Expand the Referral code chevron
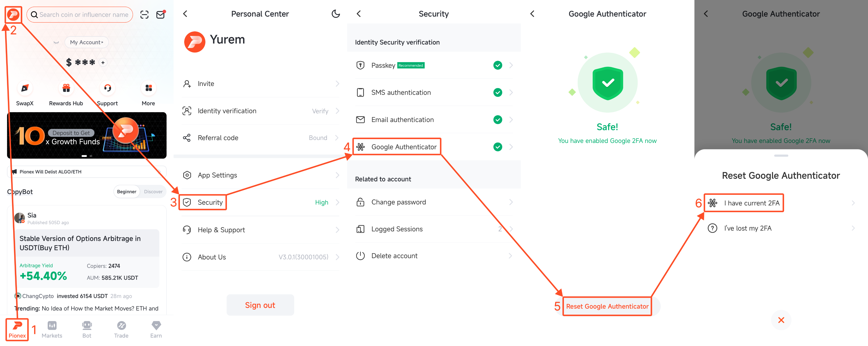Screen dimensions: 868x346 click(337, 138)
